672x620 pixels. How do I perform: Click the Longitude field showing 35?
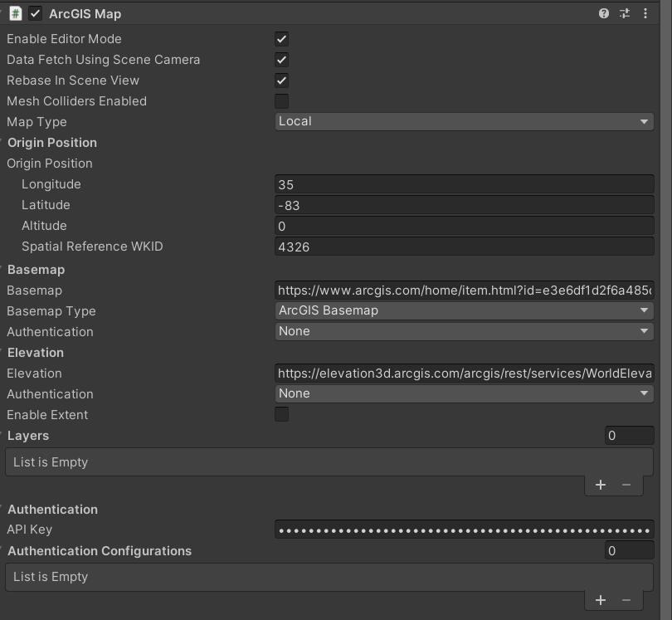(x=464, y=184)
